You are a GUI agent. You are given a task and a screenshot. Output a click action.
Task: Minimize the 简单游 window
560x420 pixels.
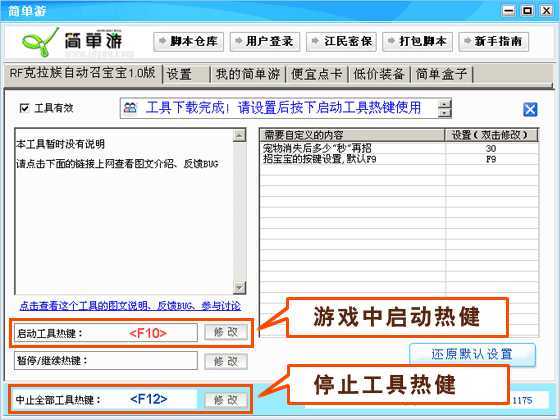pyautogui.click(x=509, y=10)
